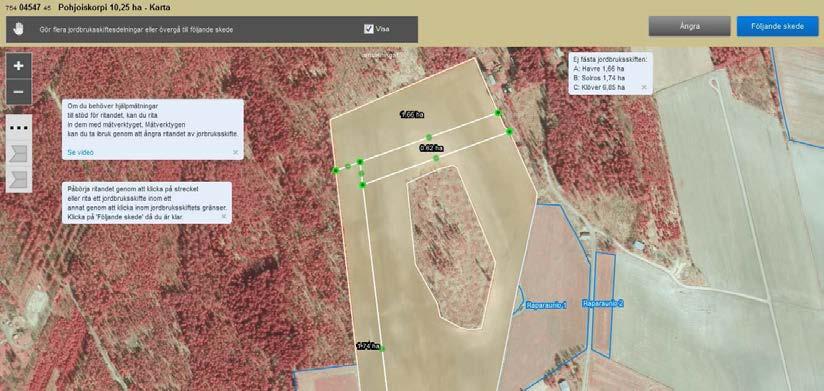Close the Ej fästa jordbruksskiften panel
824x391 pixels.
point(644,87)
